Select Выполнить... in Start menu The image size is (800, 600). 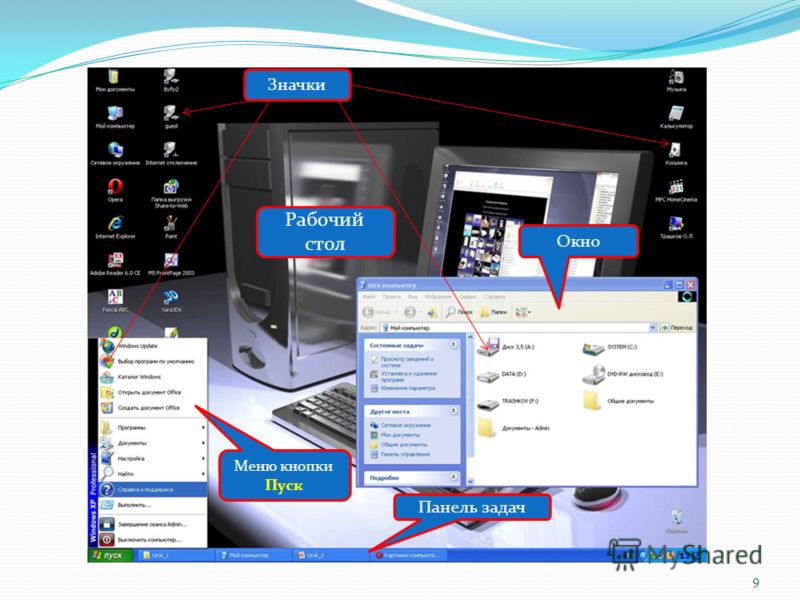[153, 505]
